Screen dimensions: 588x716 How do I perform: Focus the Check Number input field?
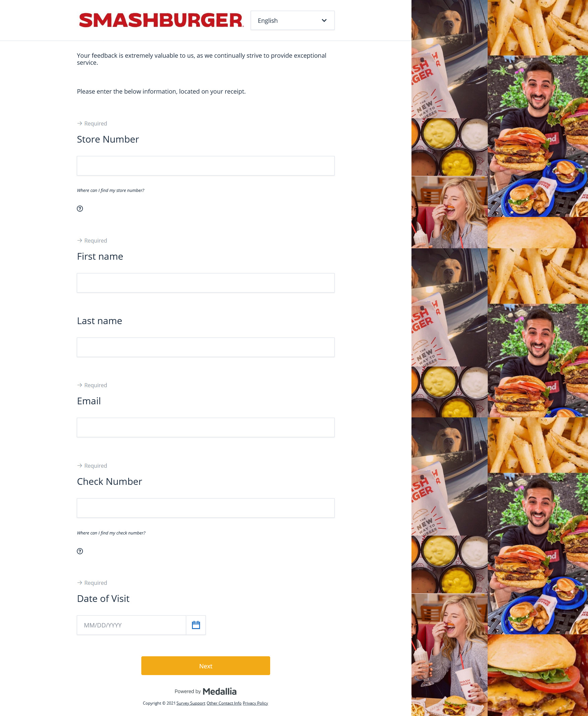coord(206,508)
